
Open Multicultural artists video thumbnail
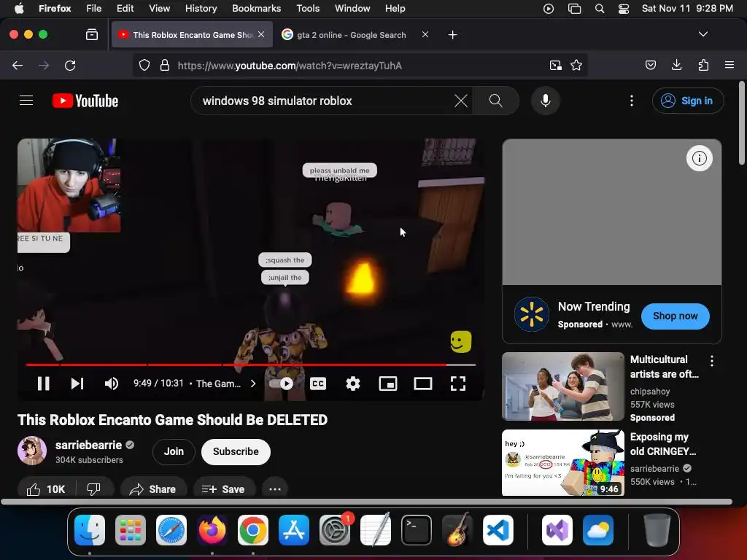coord(562,386)
